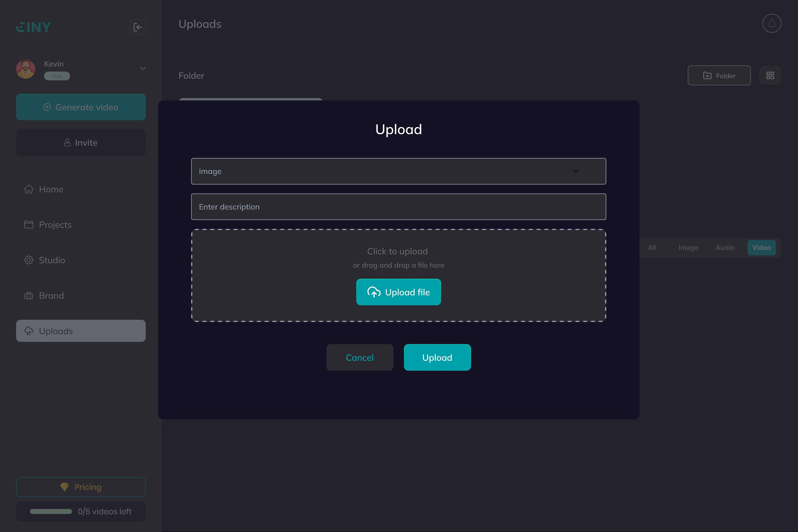798x532 pixels.
Task: Collapse the sidebar with the arrow icon
Action: click(x=138, y=27)
